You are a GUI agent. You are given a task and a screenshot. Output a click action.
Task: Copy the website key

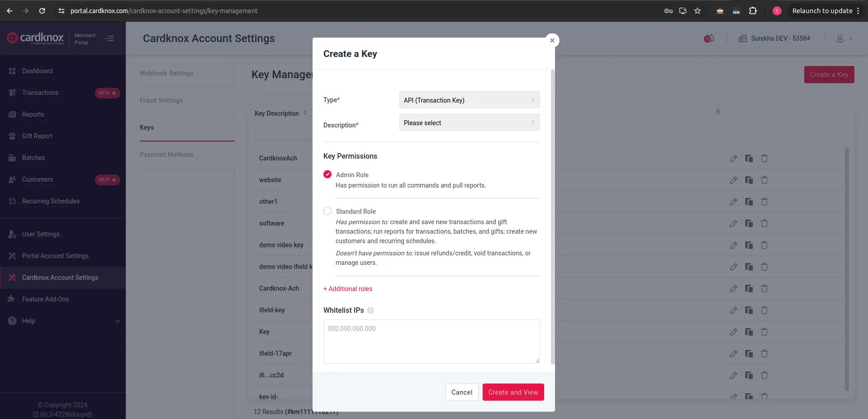coord(749,180)
